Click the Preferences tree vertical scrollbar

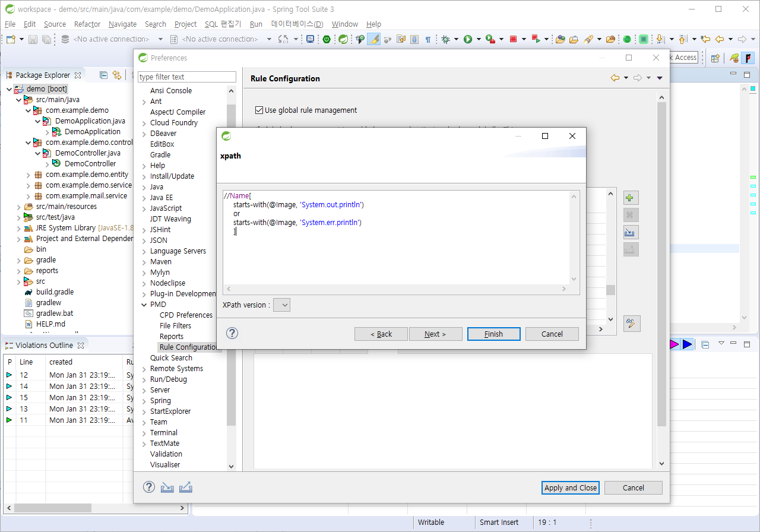[232, 279]
